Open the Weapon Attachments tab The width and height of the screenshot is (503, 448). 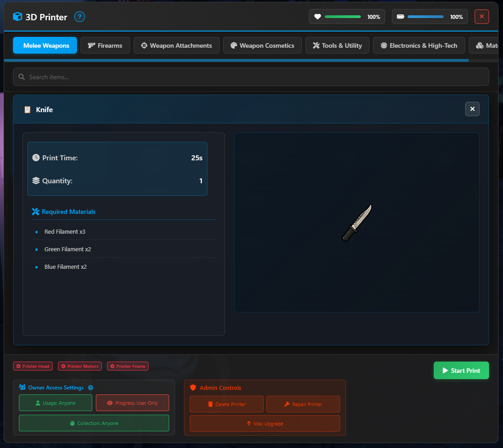176,45
